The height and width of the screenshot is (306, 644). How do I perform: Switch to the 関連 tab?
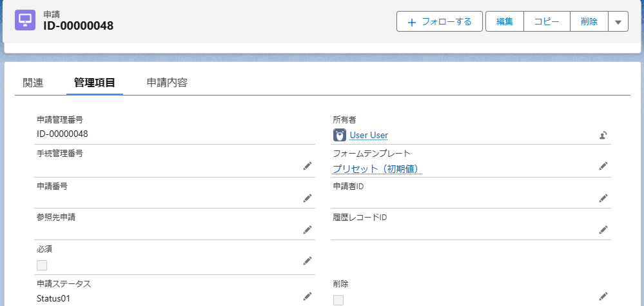pos(34,83)
